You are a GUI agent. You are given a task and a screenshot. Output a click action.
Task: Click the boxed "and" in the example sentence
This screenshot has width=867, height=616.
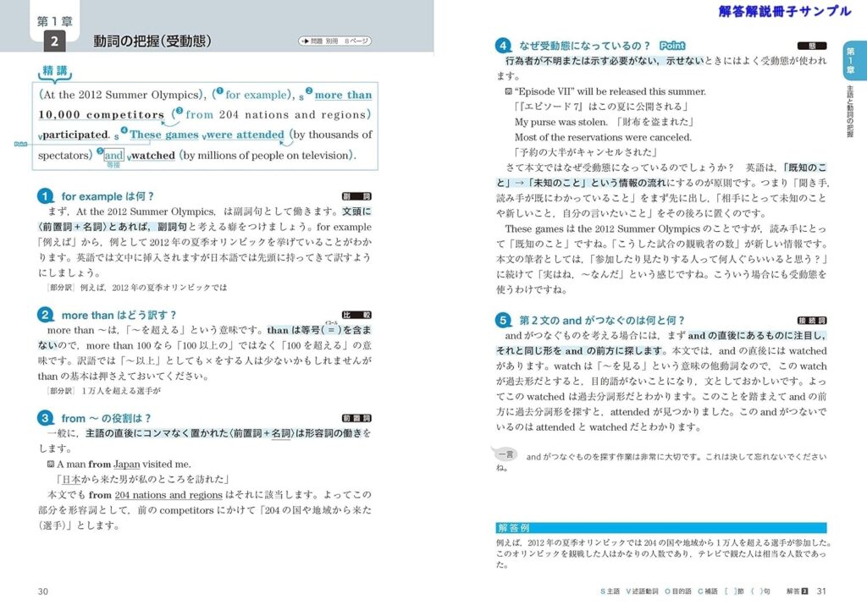click(x=113, y=155)
